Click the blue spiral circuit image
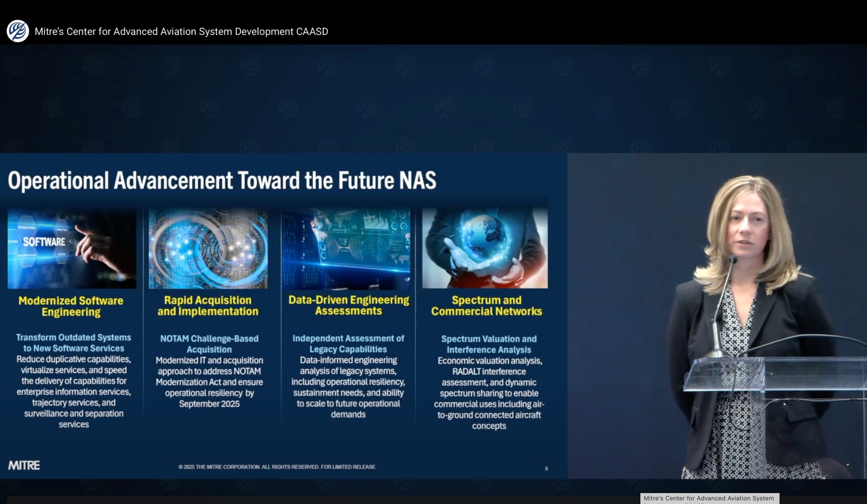Viewport: 867px width, 504px height. point(208,248)
